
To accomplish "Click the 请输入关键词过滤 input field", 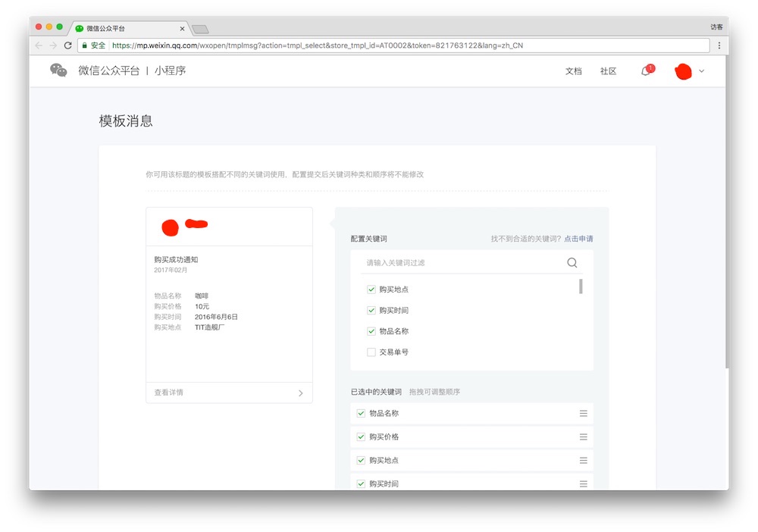I will tap(462, 263).
